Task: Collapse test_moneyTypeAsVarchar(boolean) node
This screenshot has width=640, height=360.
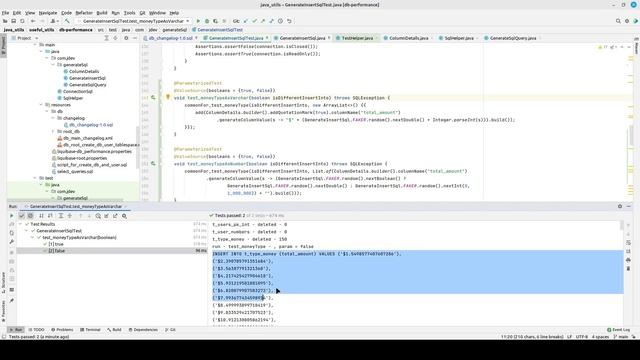Action: (33, 237)
